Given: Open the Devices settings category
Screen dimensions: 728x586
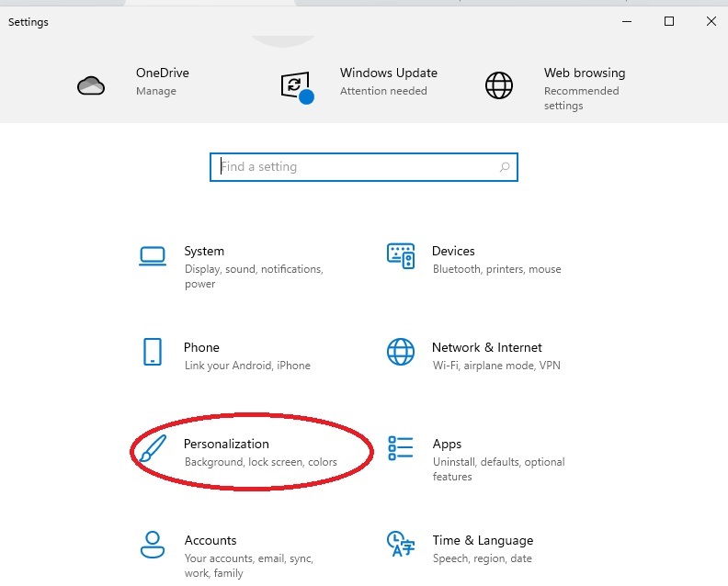Looking at the screenshot, I should [x=453, y=251].
